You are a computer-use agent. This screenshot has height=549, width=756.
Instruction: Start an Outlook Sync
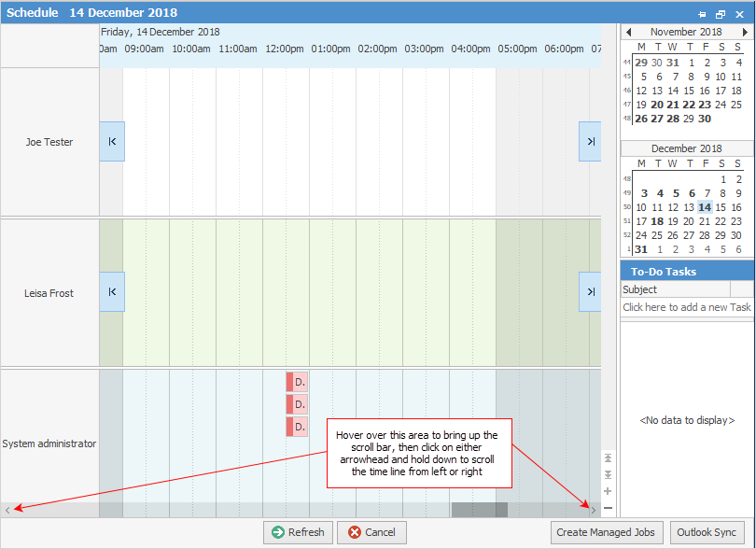[x=707, y=531]
